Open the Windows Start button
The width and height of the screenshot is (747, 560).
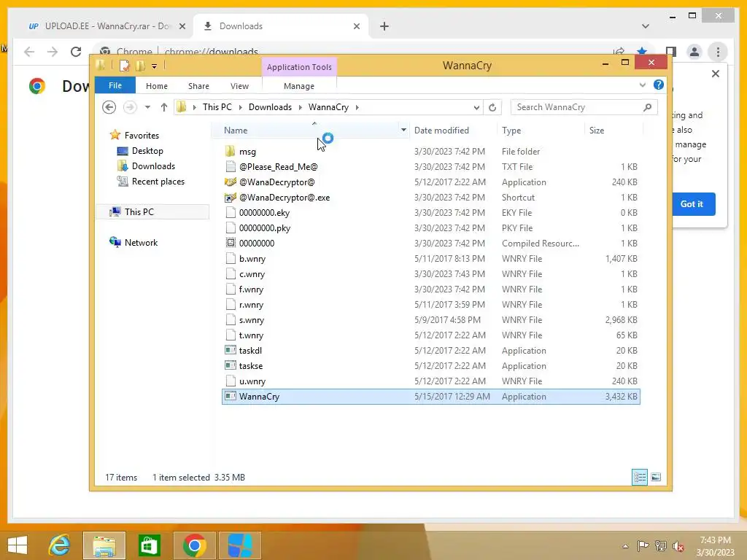click(18, 545)
